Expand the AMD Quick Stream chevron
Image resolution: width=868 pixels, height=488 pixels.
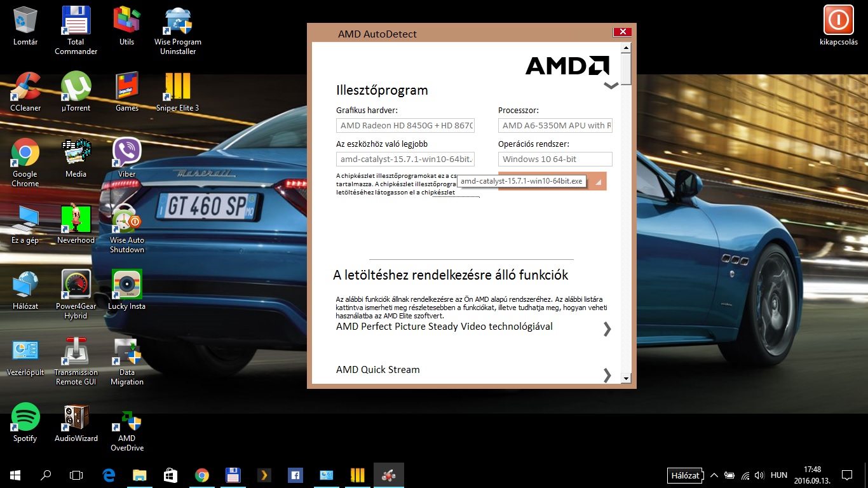pyautogui.click(x=607, y=375)
